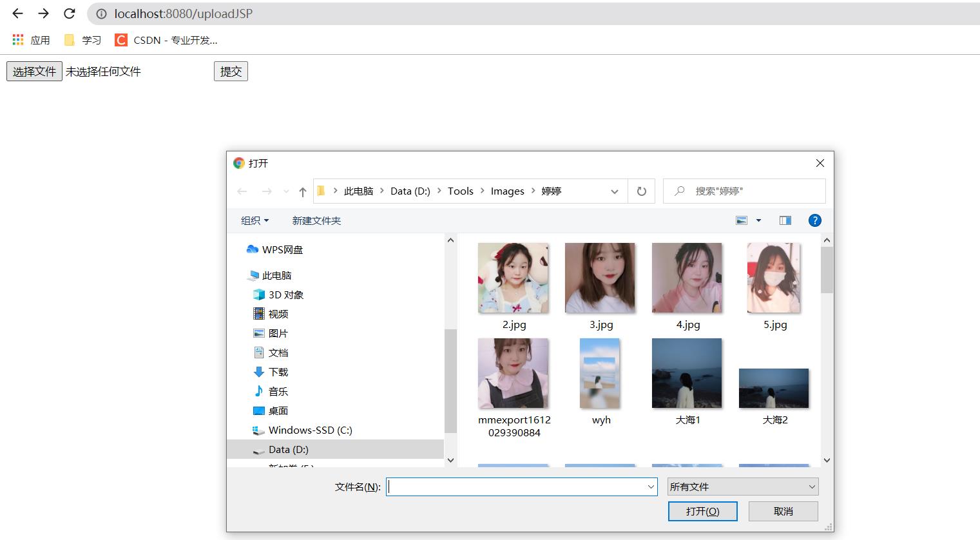Click the 搜索"婷婷" search box
Image resolution: width=980 pixels, height=540 pixels.
[744, 191]
